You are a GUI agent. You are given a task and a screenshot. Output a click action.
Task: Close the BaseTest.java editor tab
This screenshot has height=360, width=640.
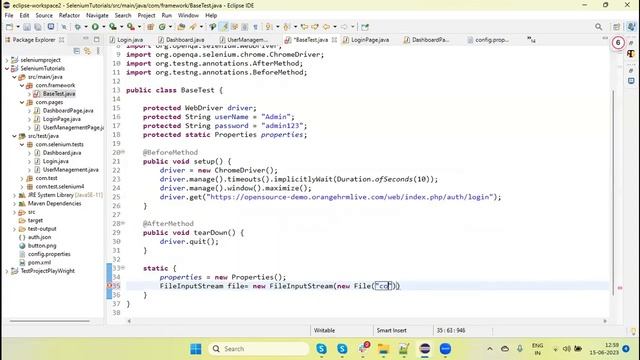[x=334, y=40]
